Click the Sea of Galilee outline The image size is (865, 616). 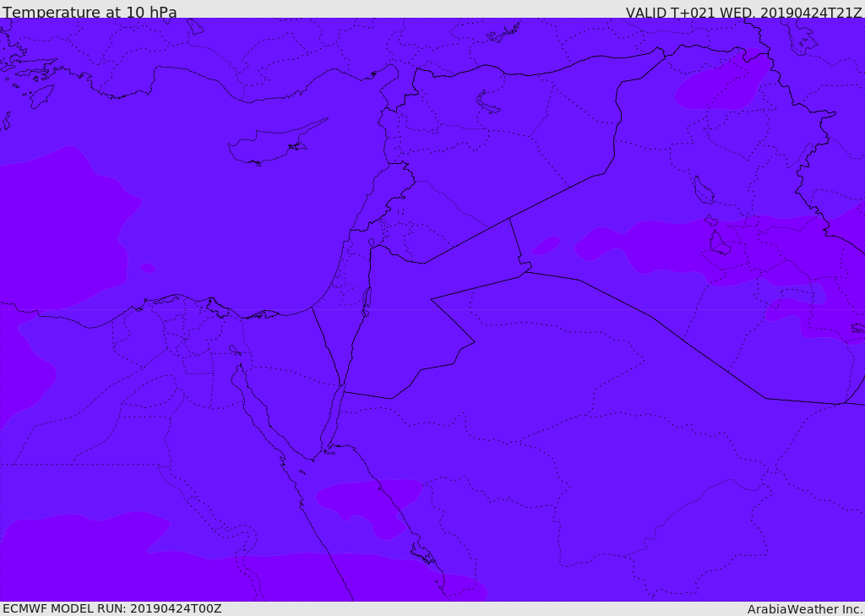(x=372, y=243)
